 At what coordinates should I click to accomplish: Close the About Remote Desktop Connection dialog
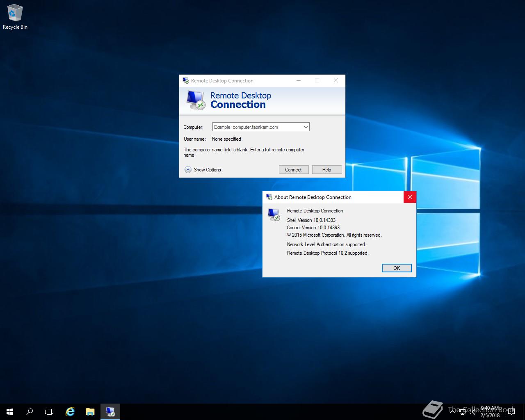click(410, 197)
